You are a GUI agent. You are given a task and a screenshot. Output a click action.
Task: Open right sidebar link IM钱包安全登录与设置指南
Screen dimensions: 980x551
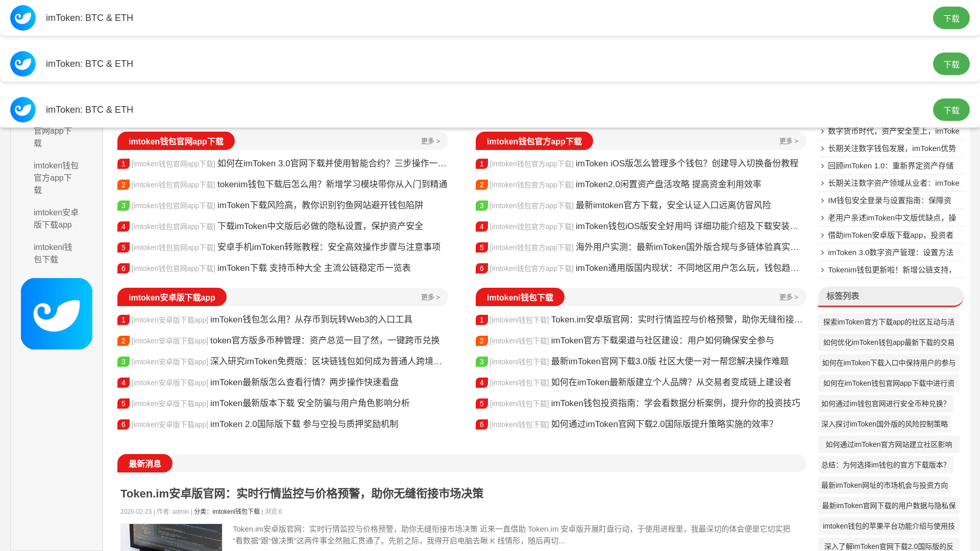tap(889, 201)
